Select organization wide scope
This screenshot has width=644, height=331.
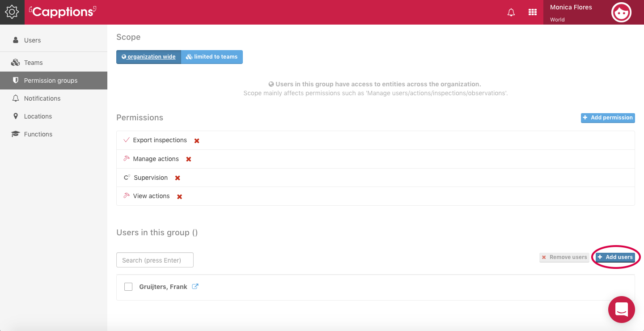click(x=148, y=57)
